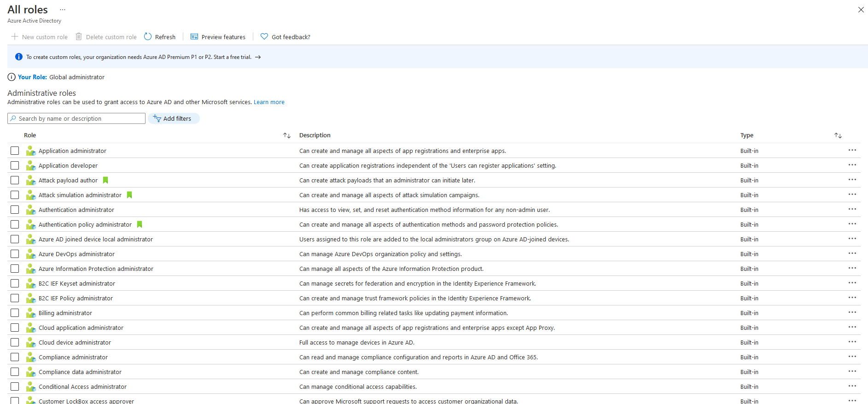Viewport: 868px width, 404px height.
Task: Open more options for B2C IEF Keyset administrator
Action: pyautogui.click(x=852, y=283)
